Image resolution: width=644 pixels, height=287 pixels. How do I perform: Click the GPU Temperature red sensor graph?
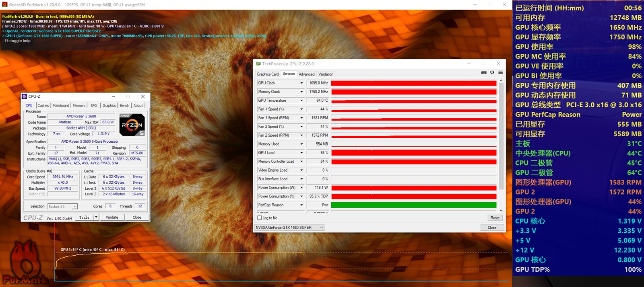click(414, 100)
